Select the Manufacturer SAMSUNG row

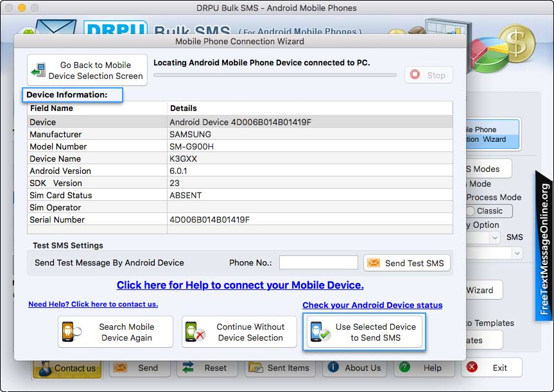240,134
